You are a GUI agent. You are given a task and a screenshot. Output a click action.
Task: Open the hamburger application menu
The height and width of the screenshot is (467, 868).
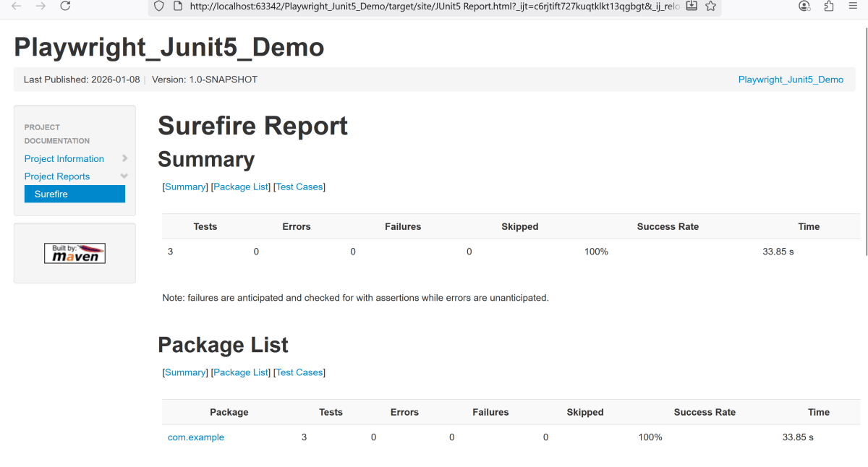click(x=853, y=6)
